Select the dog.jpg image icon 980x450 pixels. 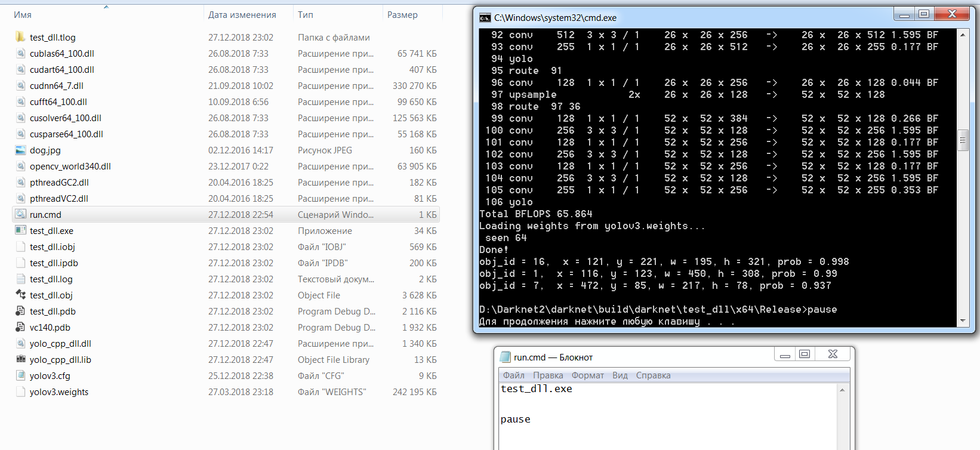[20, 150]
